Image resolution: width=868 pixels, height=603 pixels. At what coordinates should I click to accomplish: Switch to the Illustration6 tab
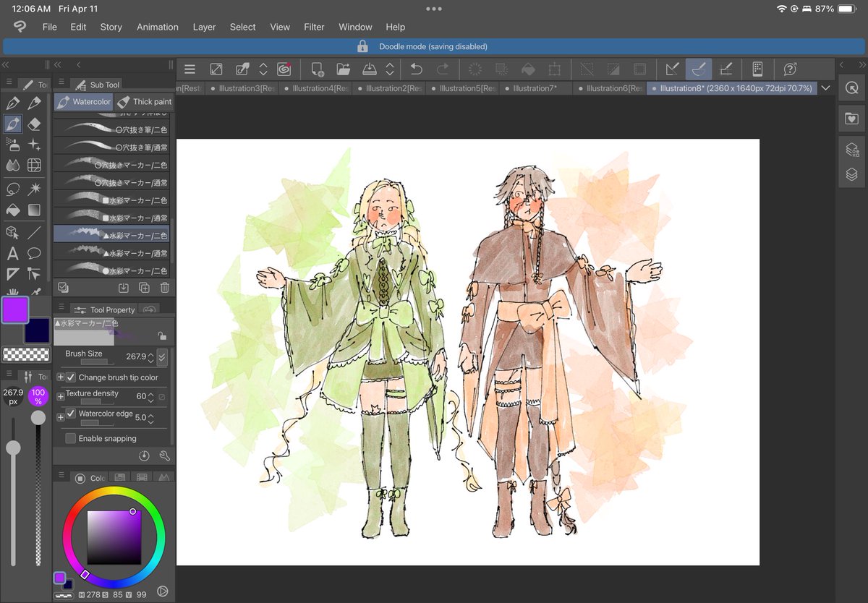[x=610, y=88]
